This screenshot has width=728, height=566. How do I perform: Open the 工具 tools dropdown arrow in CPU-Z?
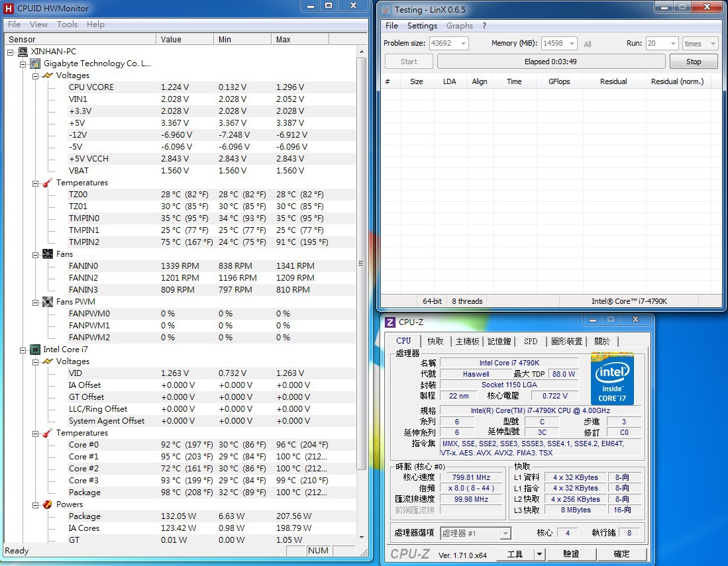(539, 554)
